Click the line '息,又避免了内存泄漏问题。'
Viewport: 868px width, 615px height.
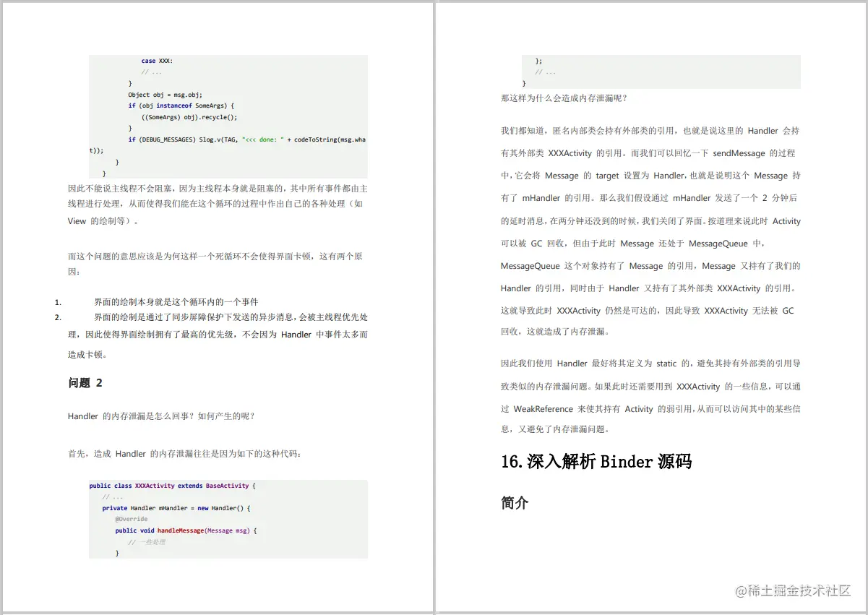coord(555,429)
